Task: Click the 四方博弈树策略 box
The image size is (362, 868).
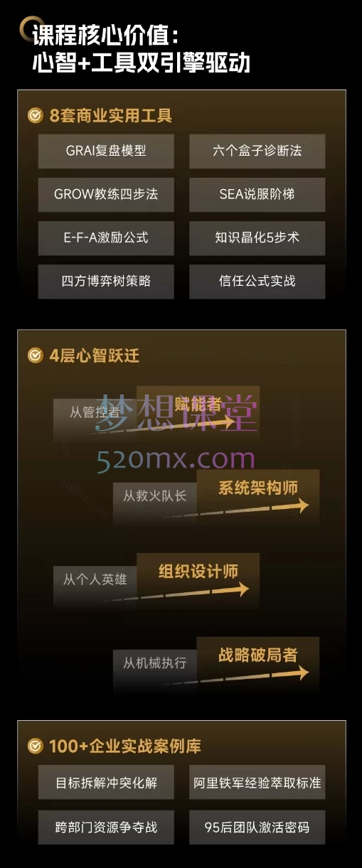Action: coord(106,281)
